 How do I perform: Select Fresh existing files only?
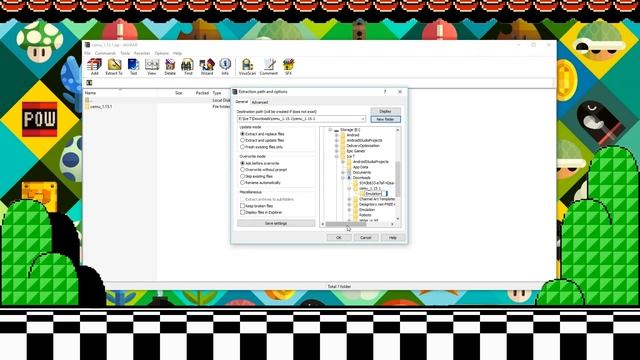[262, 147]
